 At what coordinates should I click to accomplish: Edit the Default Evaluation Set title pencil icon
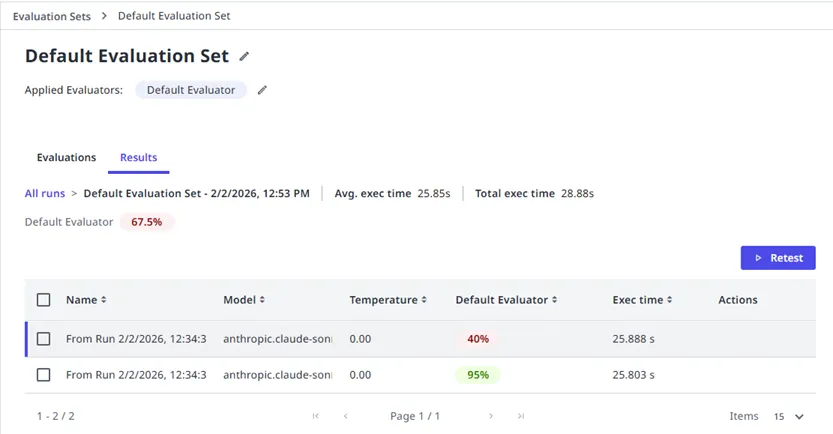click(245, 57)
